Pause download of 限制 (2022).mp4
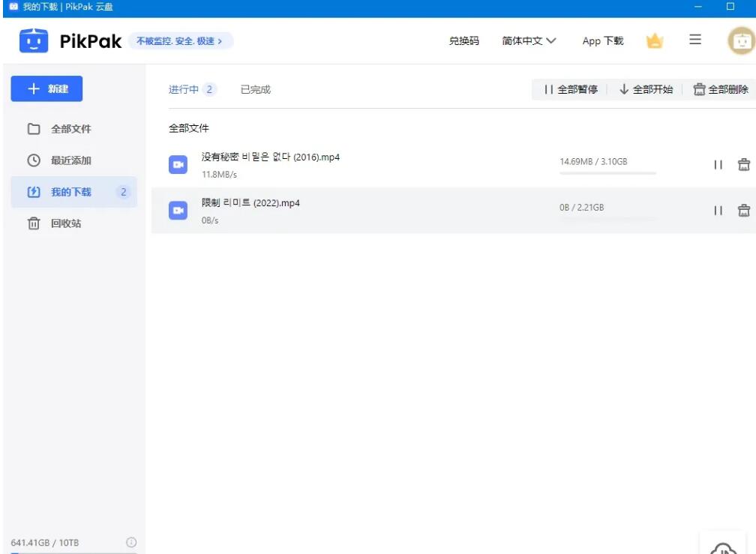 pos(718,211)
